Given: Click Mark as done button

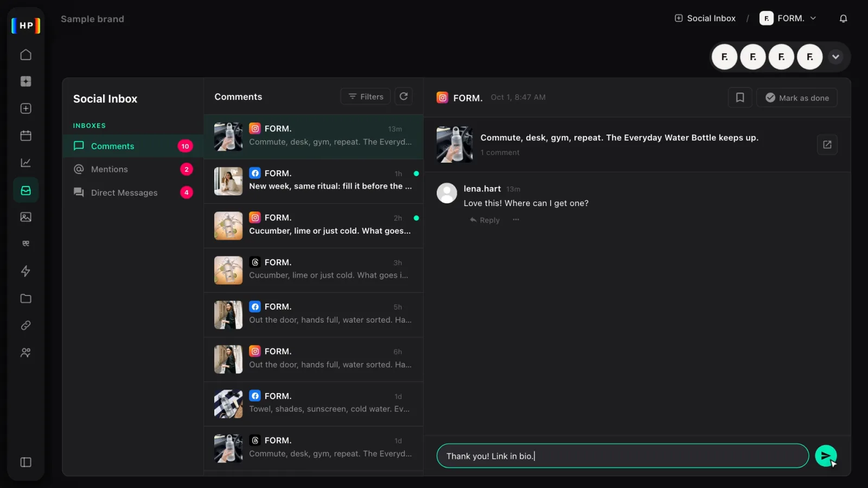Looking at the screenshot, I should click(797, 98).
